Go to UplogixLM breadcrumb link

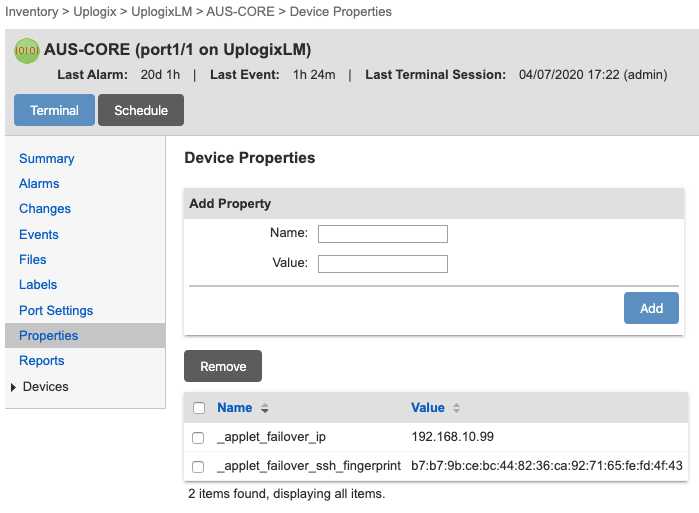click(x=163, y=12)
